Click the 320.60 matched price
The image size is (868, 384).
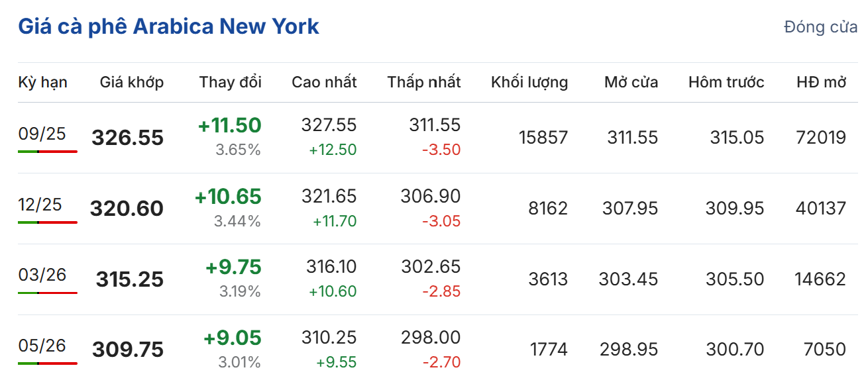[x=127, y=209]
